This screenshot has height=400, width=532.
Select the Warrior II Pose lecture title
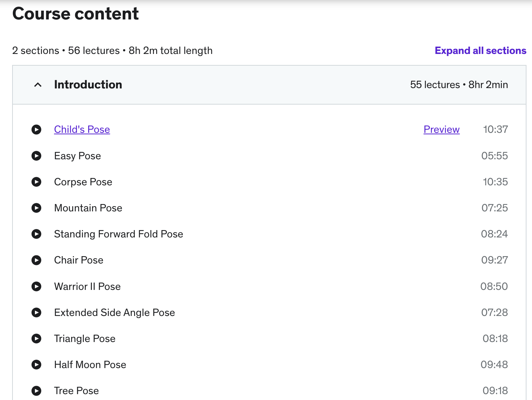pyautogui.click(x=87, y=286)
